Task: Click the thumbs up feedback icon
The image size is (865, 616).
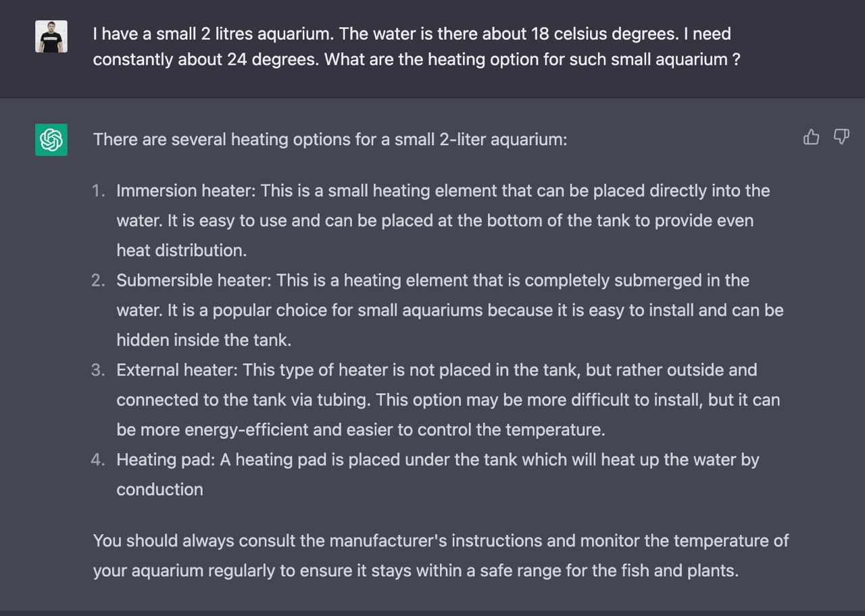Action: [x=811, y=137]
